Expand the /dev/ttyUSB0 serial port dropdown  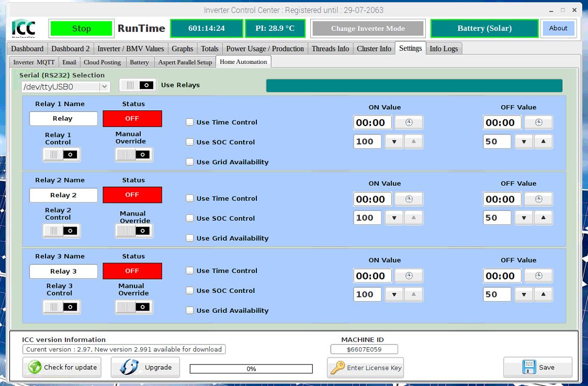(x=104, y=86)
